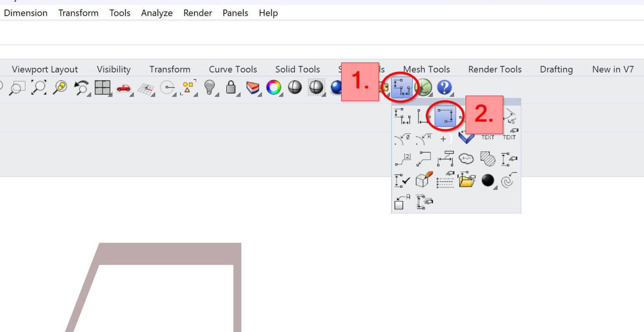Toggle the light bulb visibility icon
Viewport: 644px width, 332px height.
pos(210,88)
